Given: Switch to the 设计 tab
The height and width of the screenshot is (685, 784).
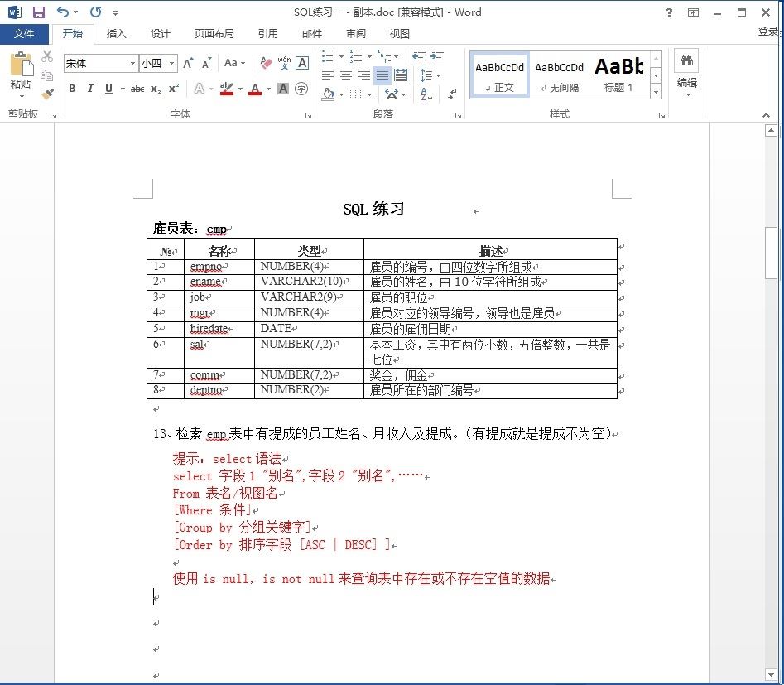Looking at the screenshot, I should tap(160, 33).
